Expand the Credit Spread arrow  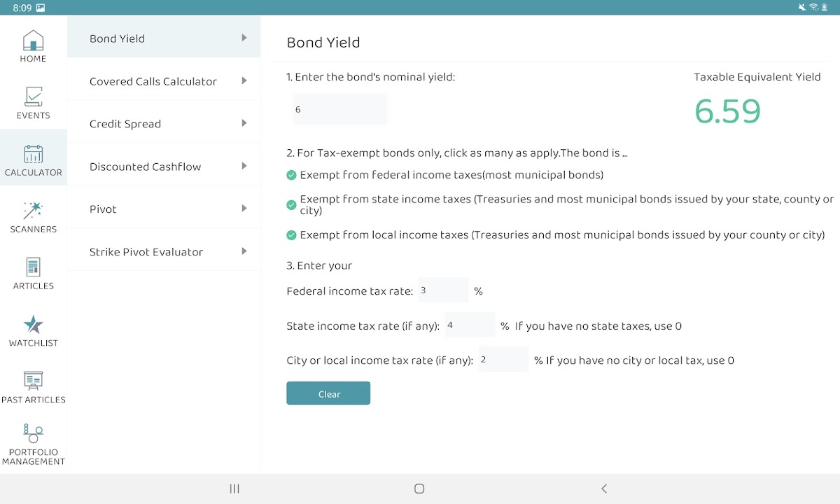click(x=244, y=124)
